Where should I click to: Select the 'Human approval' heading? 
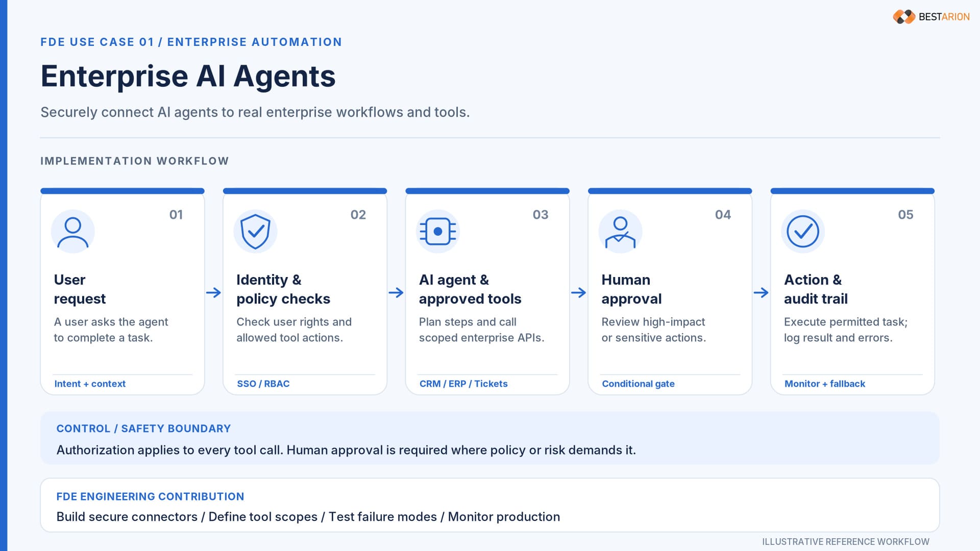click(x=631, y=289)
